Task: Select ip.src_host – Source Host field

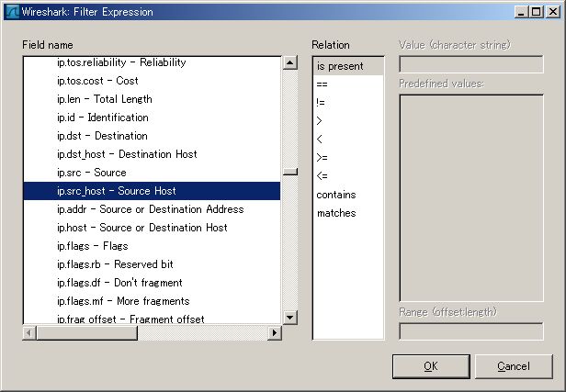Action: pos(152,191)
